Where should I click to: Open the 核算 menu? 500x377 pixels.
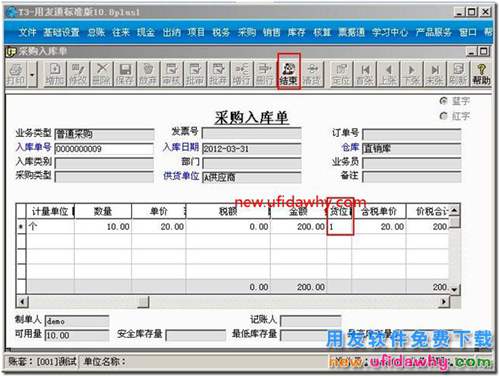[322, 32]
